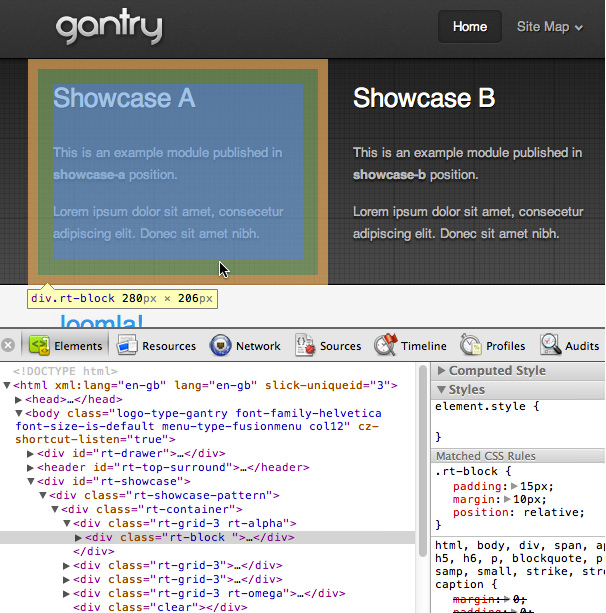This screenshot has height=613, width=606.
Task: Open the Profiles panel icon
Action: click(x=472, y=346)
